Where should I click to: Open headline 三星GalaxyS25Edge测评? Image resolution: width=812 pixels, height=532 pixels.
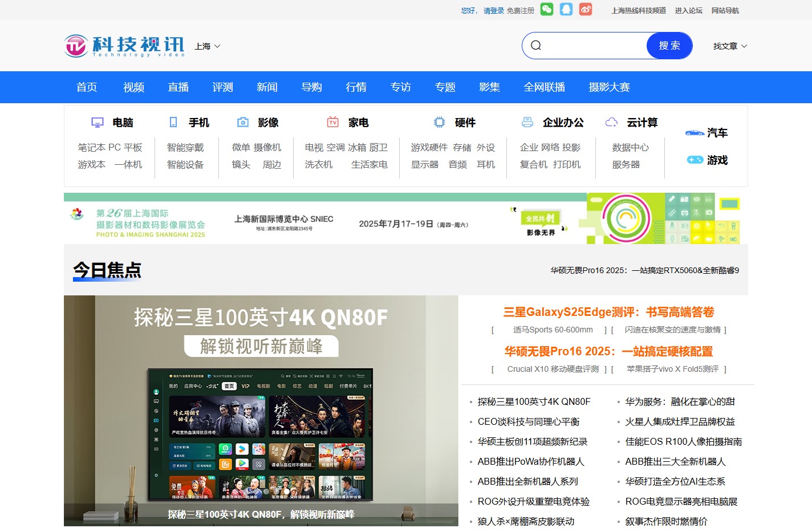609,312
